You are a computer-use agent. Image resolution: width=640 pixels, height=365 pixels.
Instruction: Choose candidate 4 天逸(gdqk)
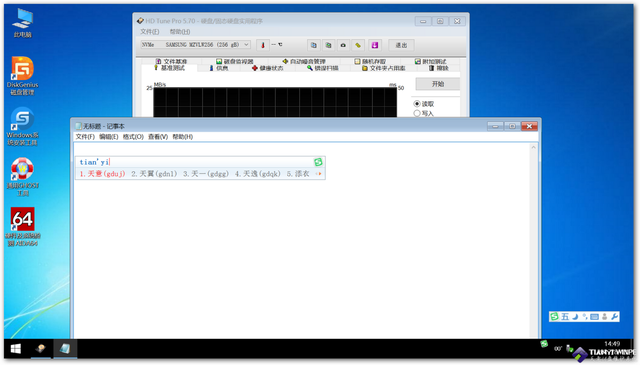tap(258, 174)
